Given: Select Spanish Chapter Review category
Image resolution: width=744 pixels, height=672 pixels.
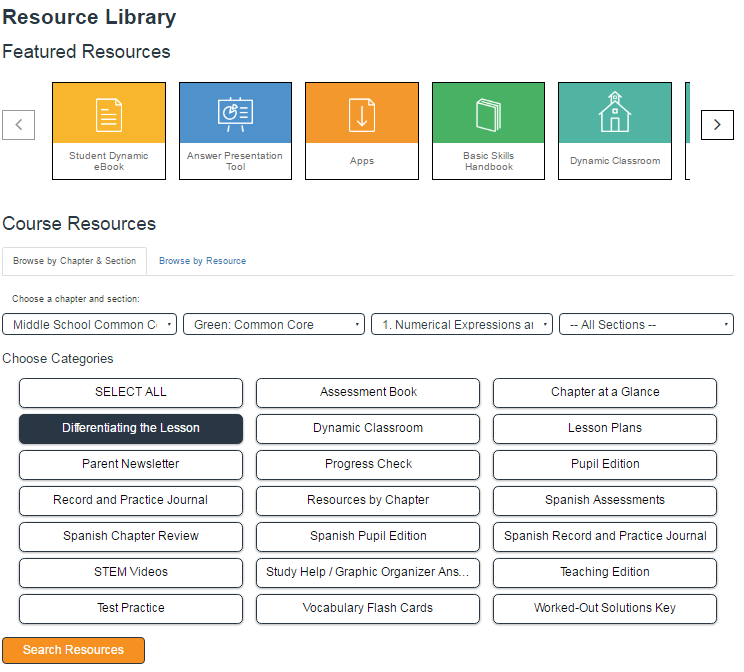Looking at the screenshot, I should coord(131,537).
